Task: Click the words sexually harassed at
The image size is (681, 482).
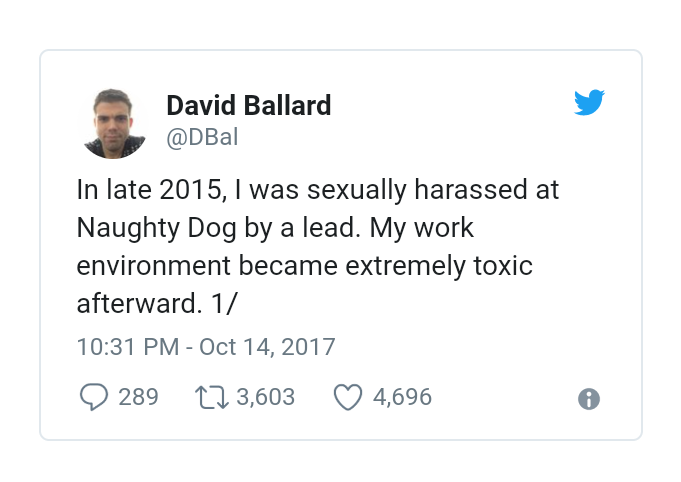Action: pyautogui.click(x=433, y=190)
